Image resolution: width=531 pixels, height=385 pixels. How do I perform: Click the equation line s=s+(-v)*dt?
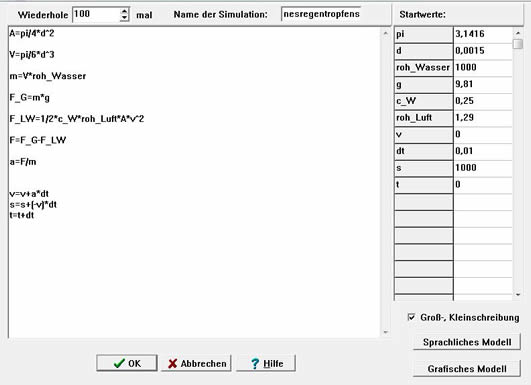pos(33,205)
